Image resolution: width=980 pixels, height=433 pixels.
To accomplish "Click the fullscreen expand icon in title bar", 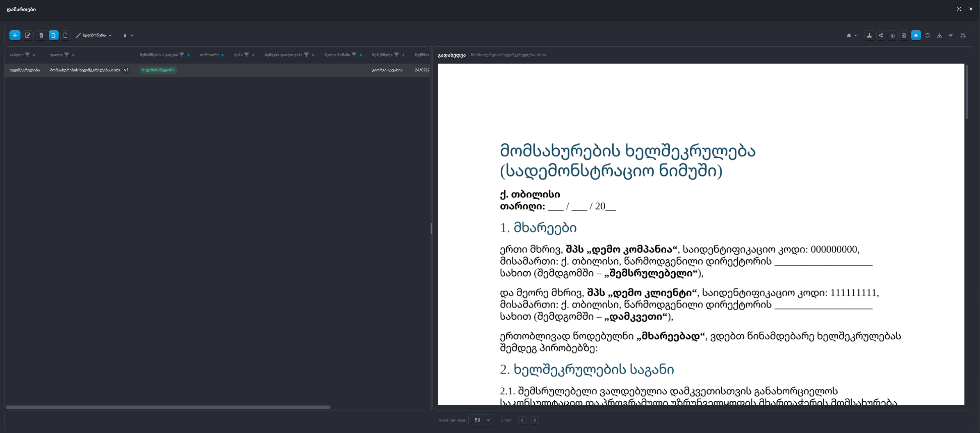I will pos(959,9).
